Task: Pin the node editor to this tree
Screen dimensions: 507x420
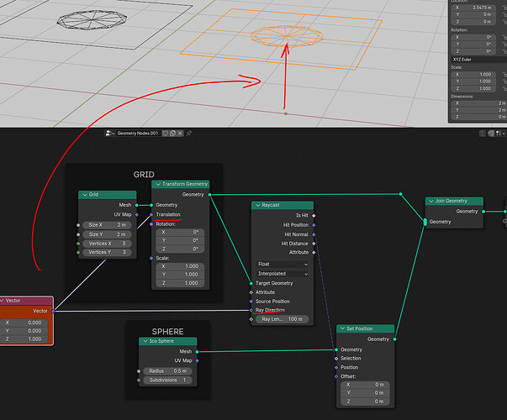Action: click(x=189, y=133)
